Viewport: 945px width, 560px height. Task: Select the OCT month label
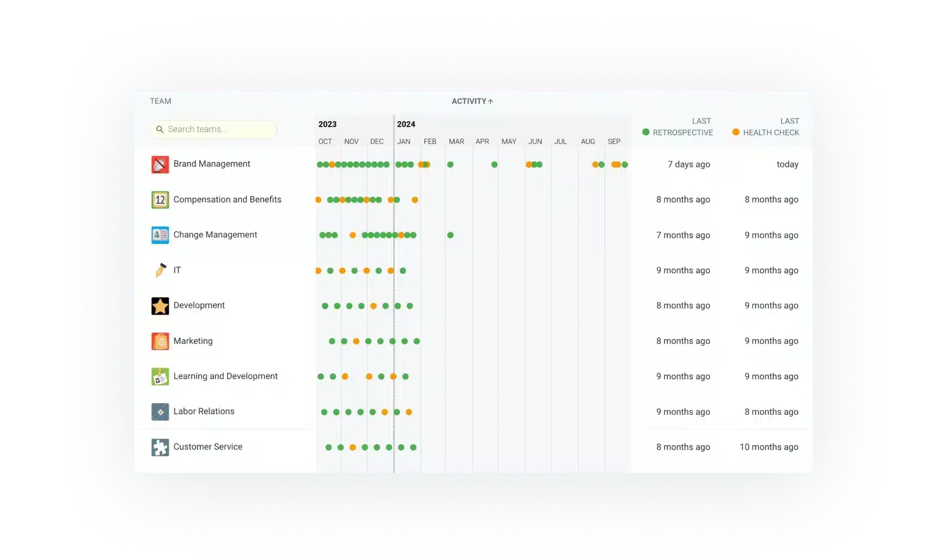pos(325,142)
